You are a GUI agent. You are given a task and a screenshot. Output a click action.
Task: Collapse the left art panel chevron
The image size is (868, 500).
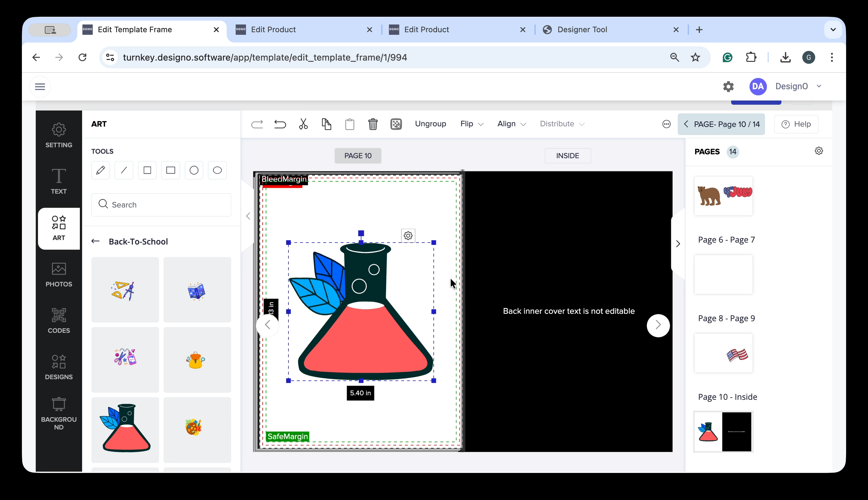click(248, 216)
